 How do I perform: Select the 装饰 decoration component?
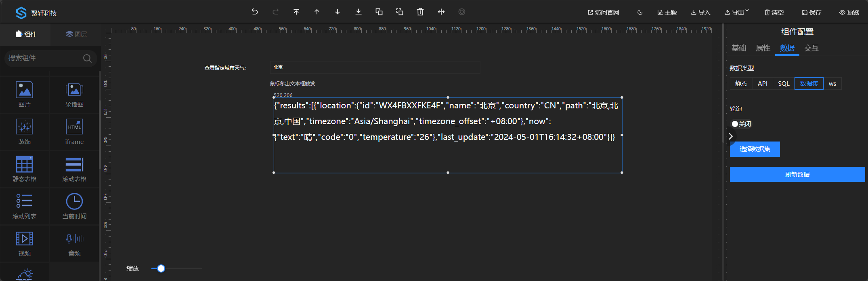[25, 131]
